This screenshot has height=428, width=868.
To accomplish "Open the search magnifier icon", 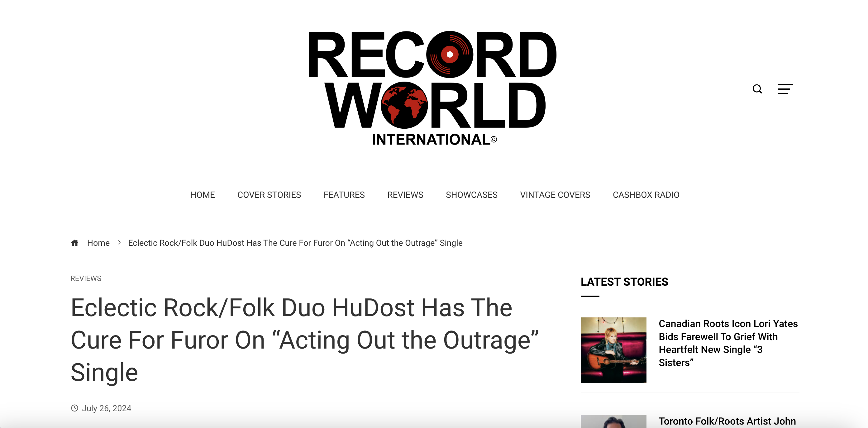I will [x=757, y=89].
